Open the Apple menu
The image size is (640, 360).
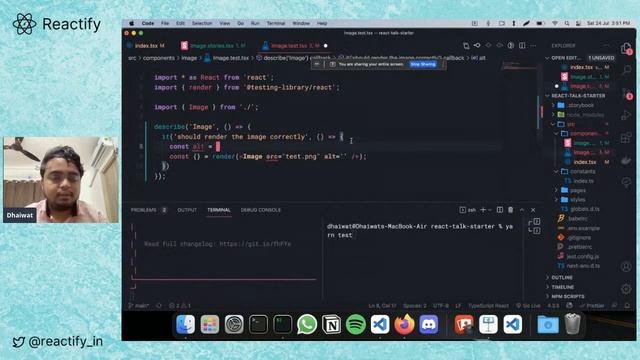click(131, 23)
